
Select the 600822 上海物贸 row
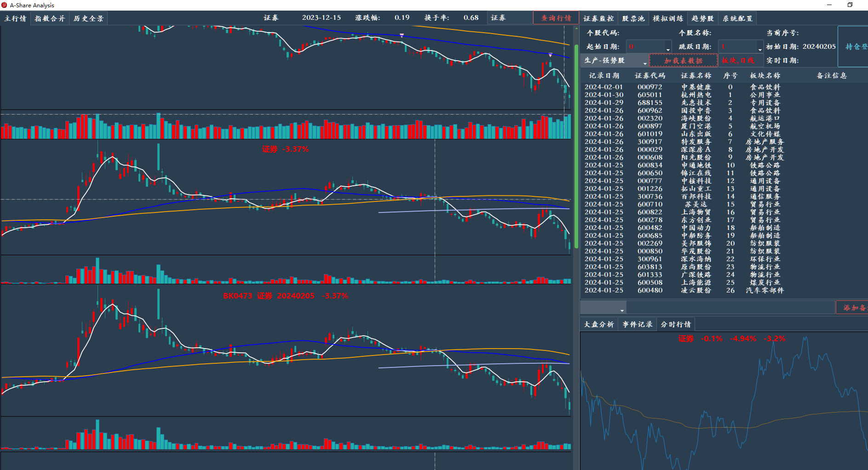[x=724, y=212]
